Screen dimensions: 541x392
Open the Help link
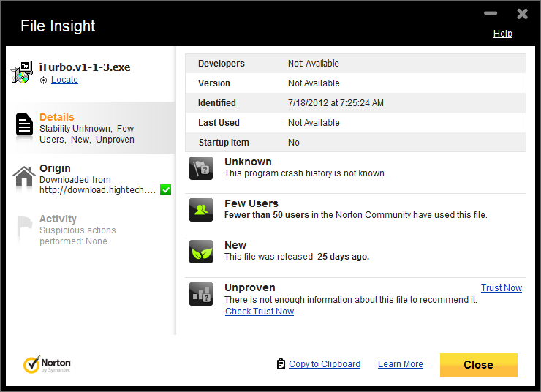tap(502, 34)
